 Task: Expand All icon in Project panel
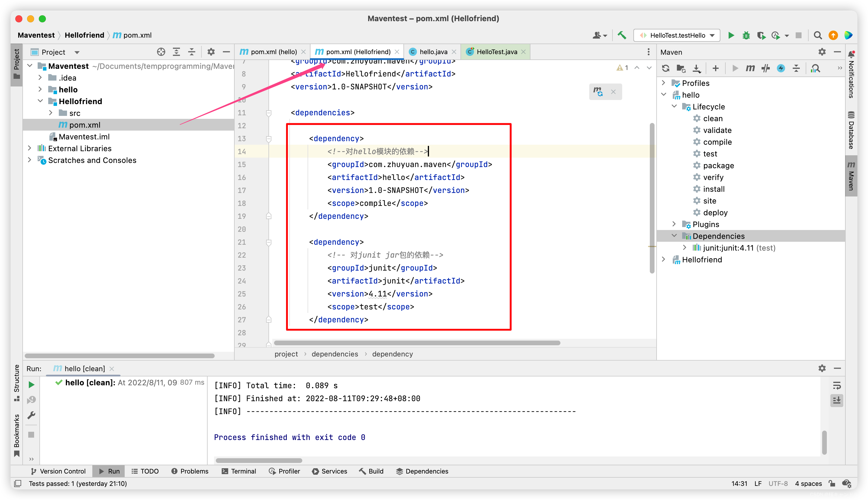(x=176, y=52)
